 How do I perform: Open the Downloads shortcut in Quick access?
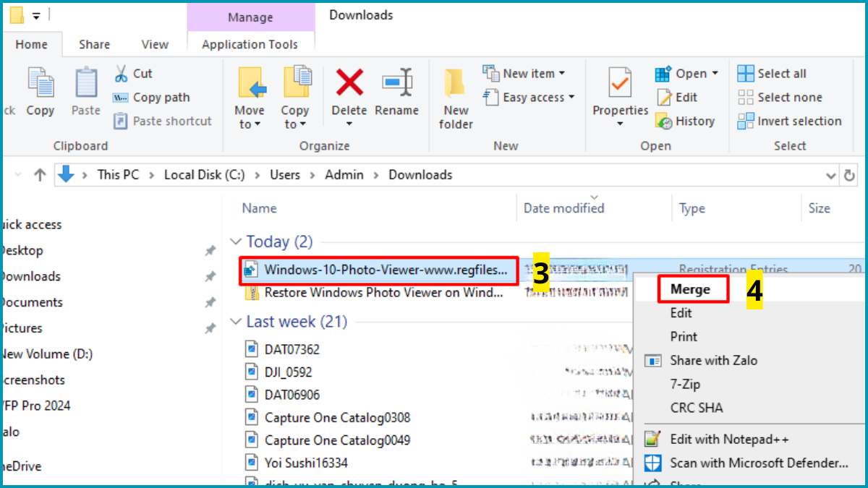30,276
